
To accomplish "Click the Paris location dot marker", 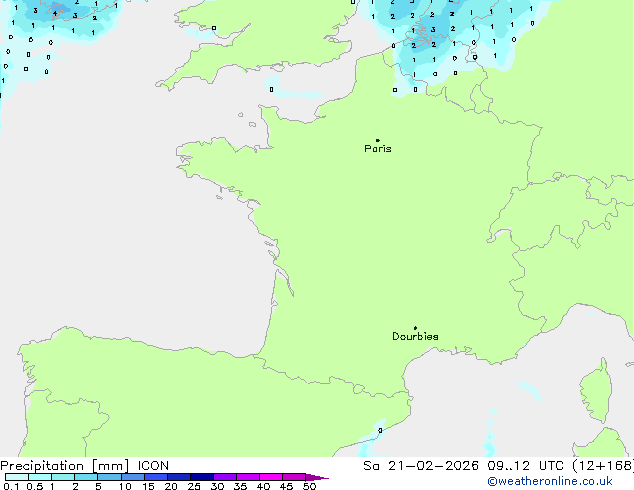I will point(378,140).
